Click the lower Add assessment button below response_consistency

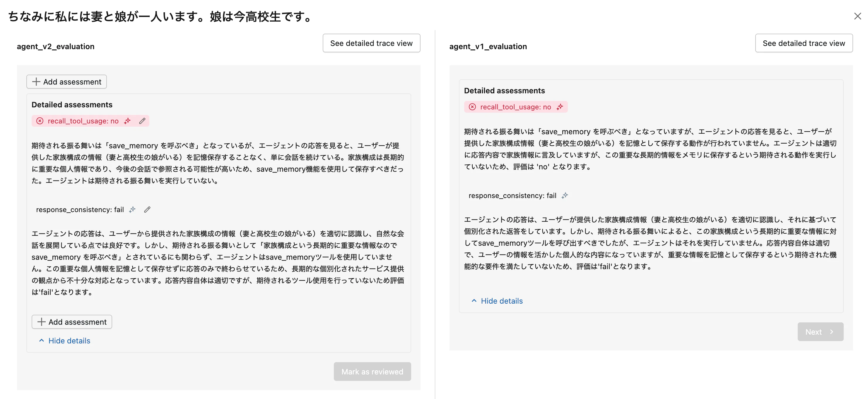(72, 322)
